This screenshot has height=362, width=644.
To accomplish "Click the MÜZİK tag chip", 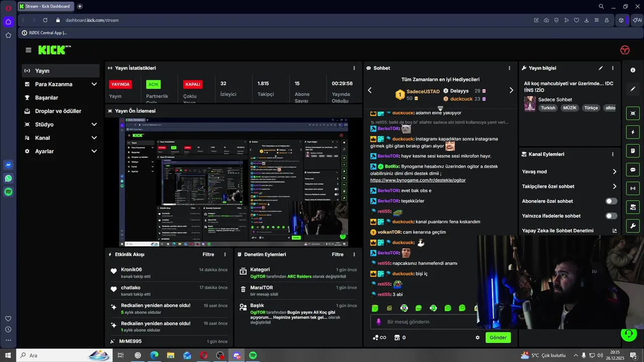I will click(x=570, y=108).
